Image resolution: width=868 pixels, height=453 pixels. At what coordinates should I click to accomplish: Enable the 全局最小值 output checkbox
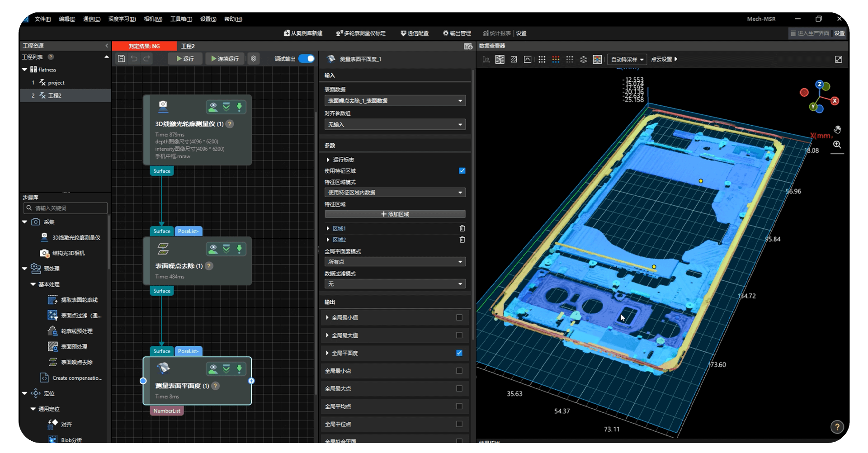[459, 318]
